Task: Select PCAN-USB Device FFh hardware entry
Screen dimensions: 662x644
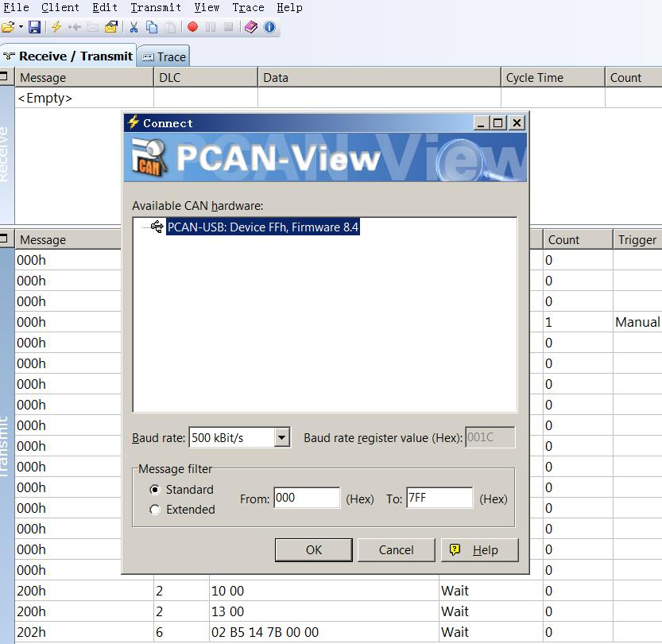Action: pyautogui.click(x=262, y=227)
